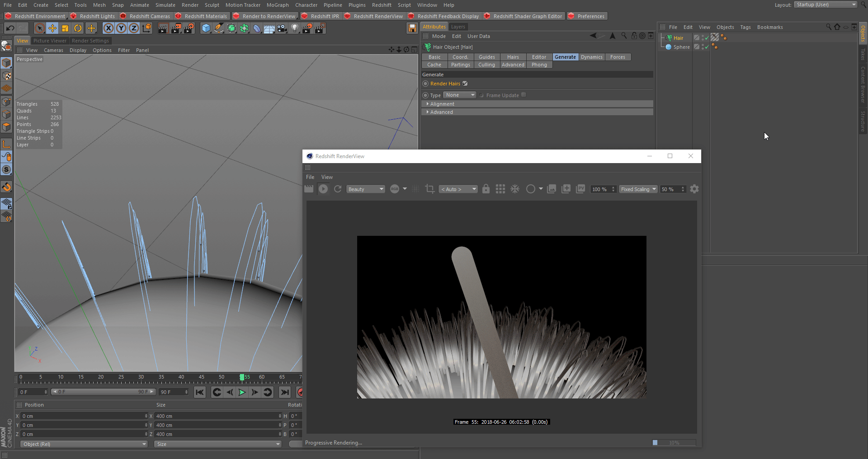868x459 pixels.
Task: Add a Cube primitive object
Action: (206, 28)
